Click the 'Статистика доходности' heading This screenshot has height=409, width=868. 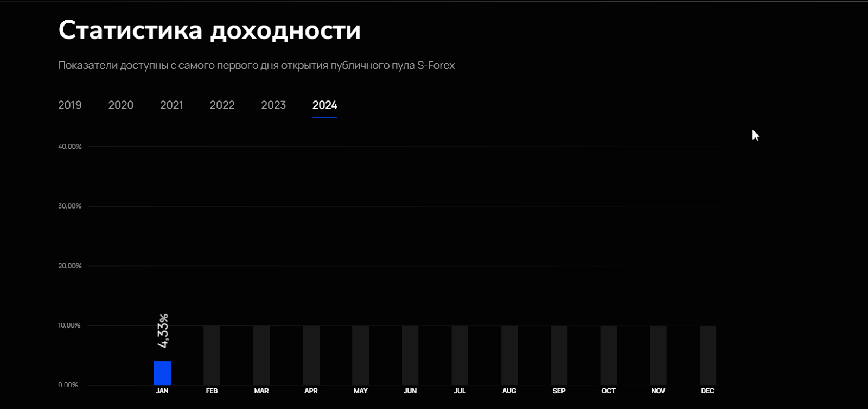coord(209,30)
